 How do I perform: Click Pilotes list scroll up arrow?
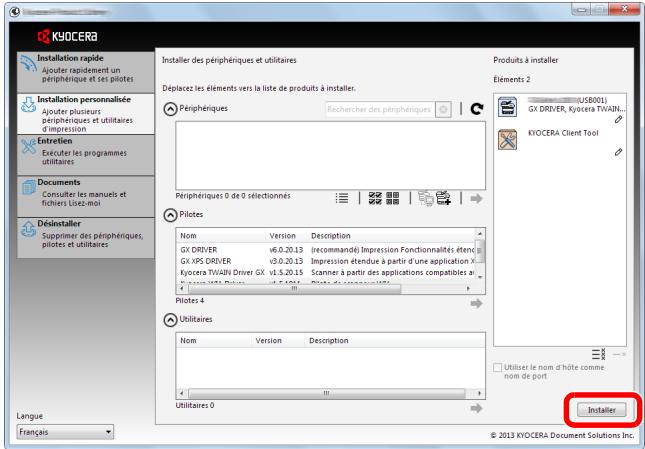(480, 234)
